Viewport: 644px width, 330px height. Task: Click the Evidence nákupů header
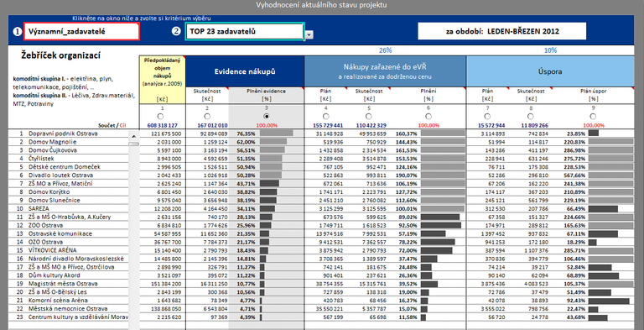(245, 71)
